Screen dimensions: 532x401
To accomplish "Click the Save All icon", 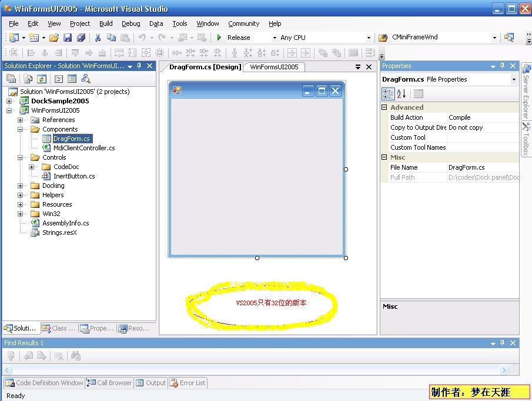I will pyautogui.click(x=81, y=38).
